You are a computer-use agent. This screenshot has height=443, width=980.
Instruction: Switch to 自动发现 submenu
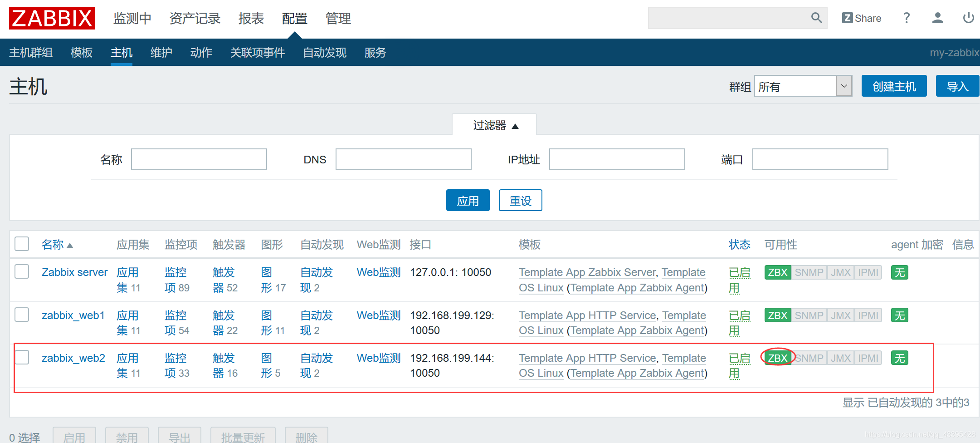click(325, 53)
